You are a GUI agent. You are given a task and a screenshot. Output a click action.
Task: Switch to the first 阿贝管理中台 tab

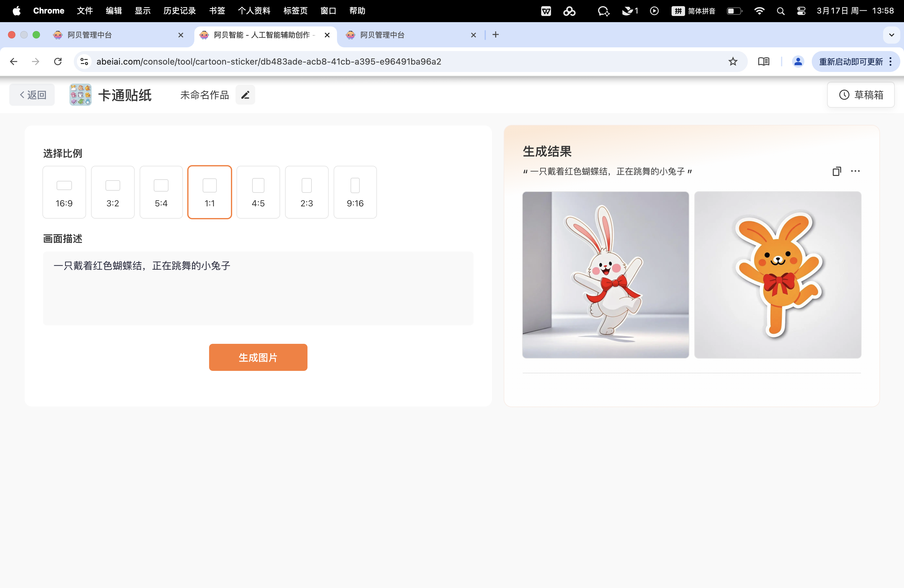[x=114, y=35]
